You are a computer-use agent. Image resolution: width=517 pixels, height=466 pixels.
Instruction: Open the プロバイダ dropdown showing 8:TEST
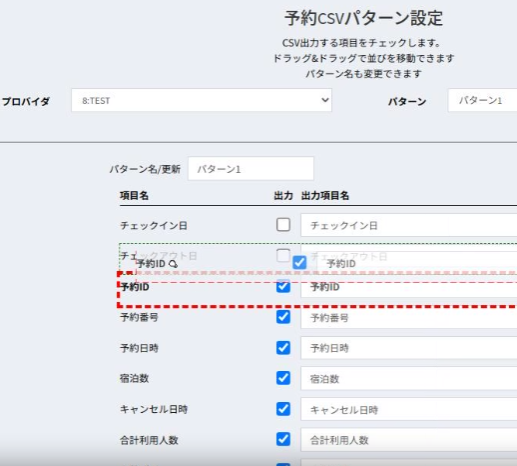click(201, 100)
